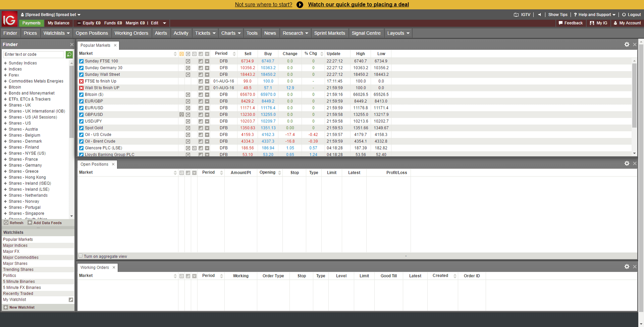Click the chart column header icon in Popular Markets

click(201, 54)
